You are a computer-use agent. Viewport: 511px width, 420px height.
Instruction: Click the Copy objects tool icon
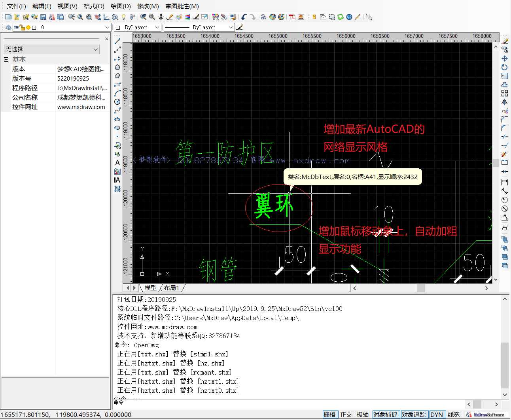click(505, 50)
